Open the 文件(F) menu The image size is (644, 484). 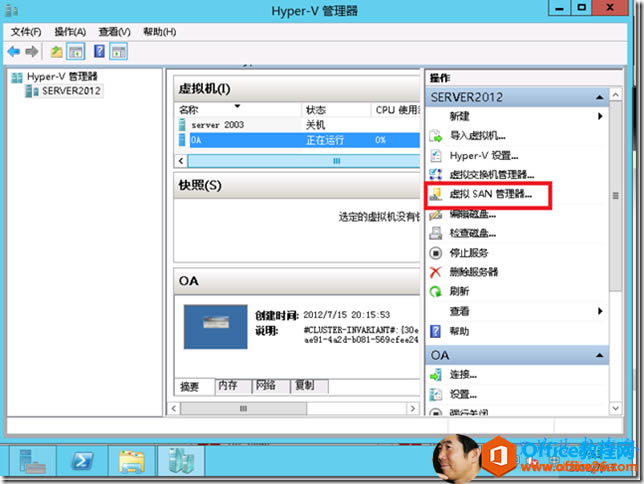pos(26,32)
